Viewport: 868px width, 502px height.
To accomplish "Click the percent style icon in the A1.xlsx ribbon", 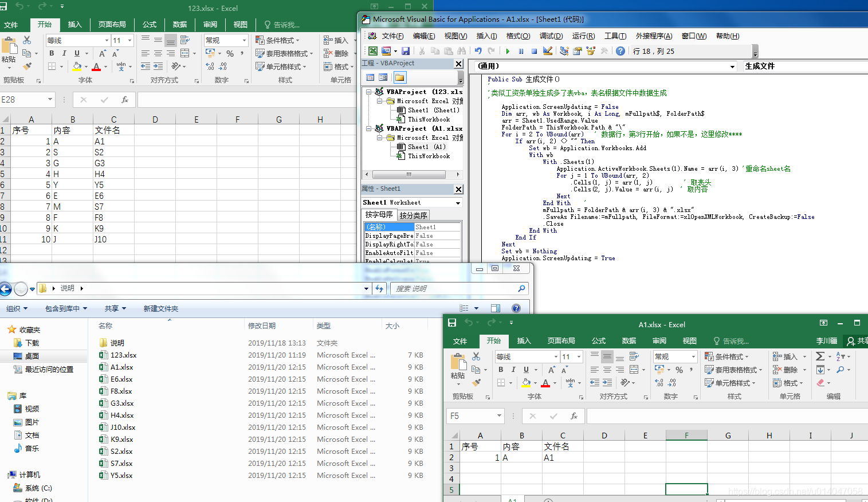I will pos(679,370).
